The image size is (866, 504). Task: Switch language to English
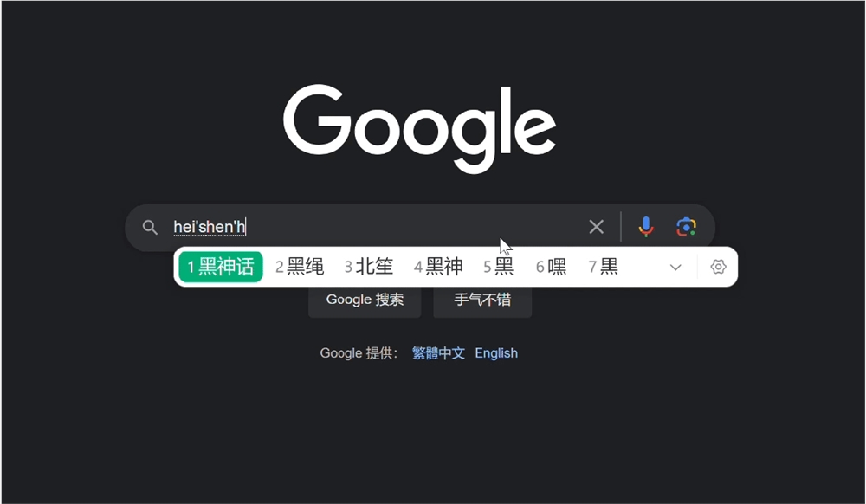[496, 352]
